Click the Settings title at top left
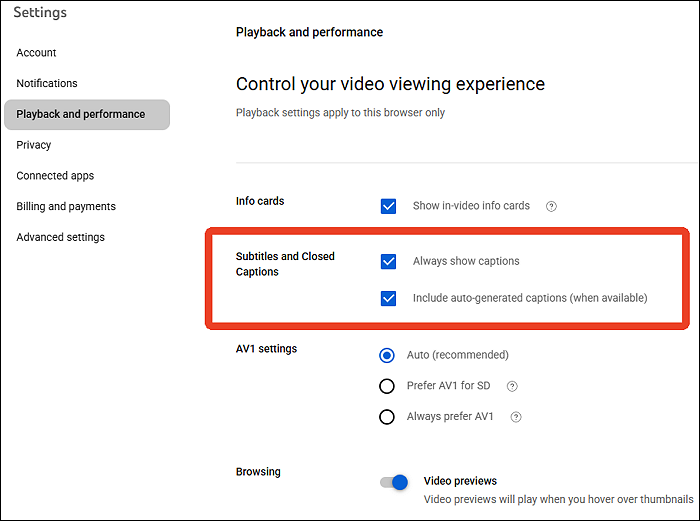700x521 pixels. point(40,13)
